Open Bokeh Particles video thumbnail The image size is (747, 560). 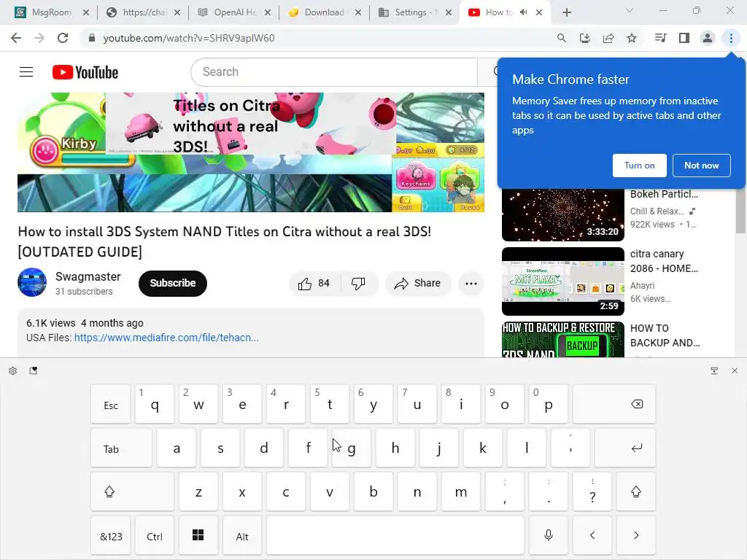coord(563,214)
